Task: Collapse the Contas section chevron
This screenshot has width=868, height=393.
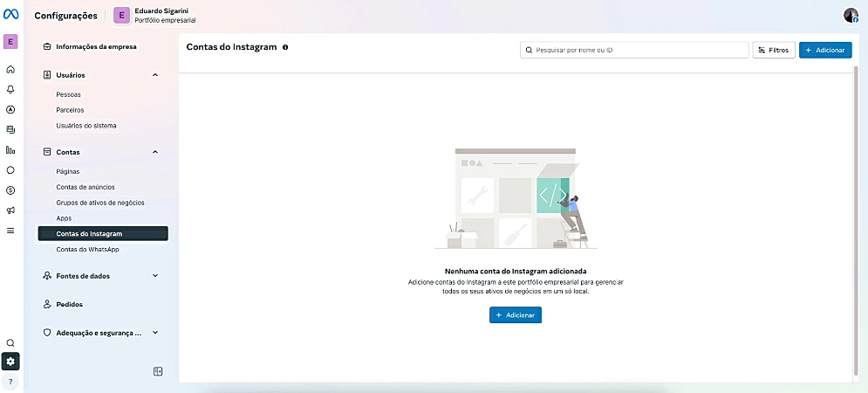Action: [155, 152]
